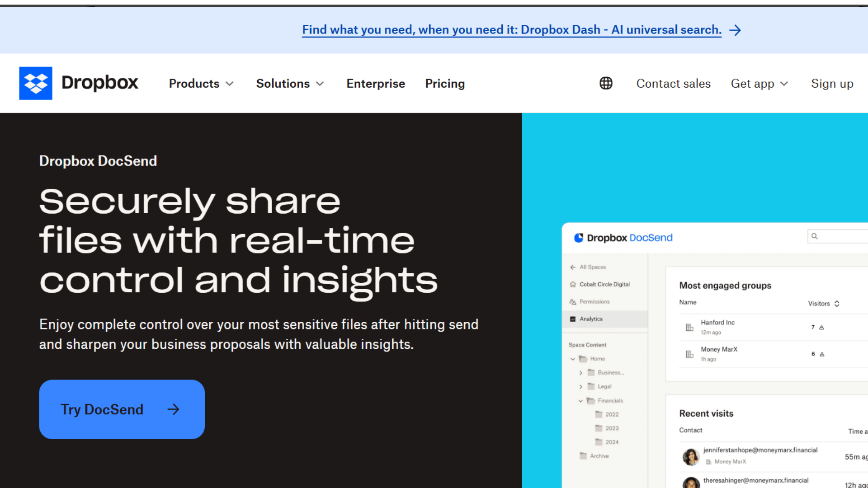Expand the Business folder chevron
This screenshot has width=868, height=488.
coord(580,373)
